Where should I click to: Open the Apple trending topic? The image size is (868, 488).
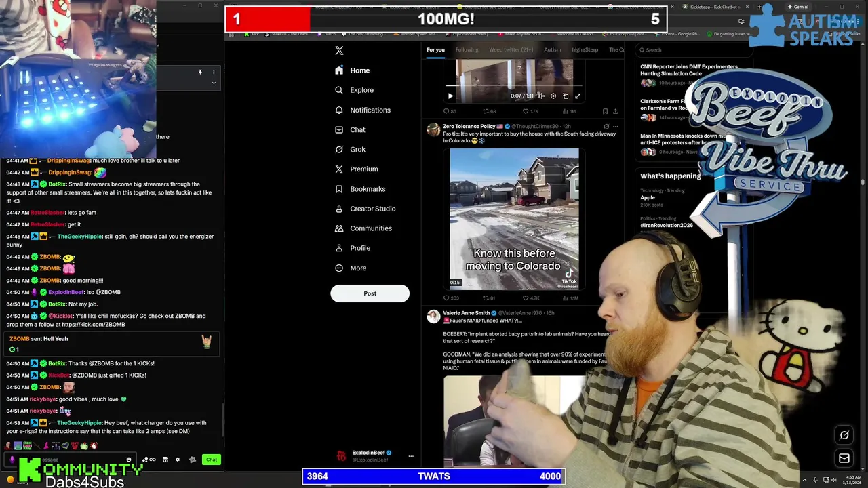(648, 197)
